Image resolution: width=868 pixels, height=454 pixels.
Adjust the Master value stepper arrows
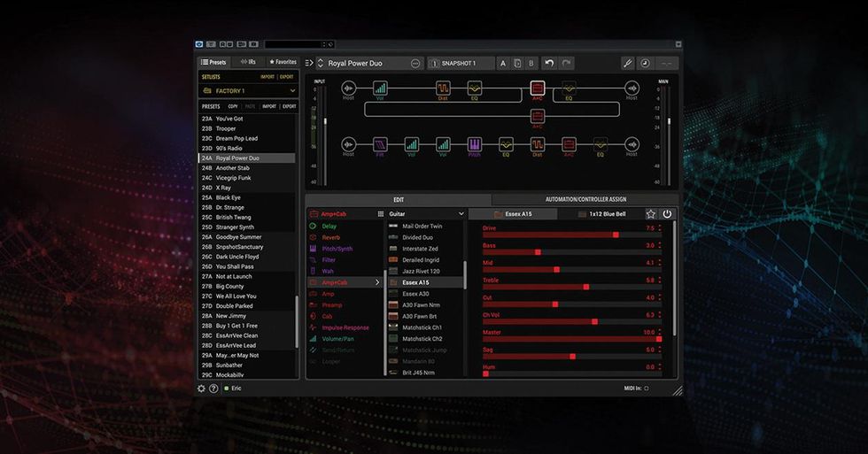point(660,333)
